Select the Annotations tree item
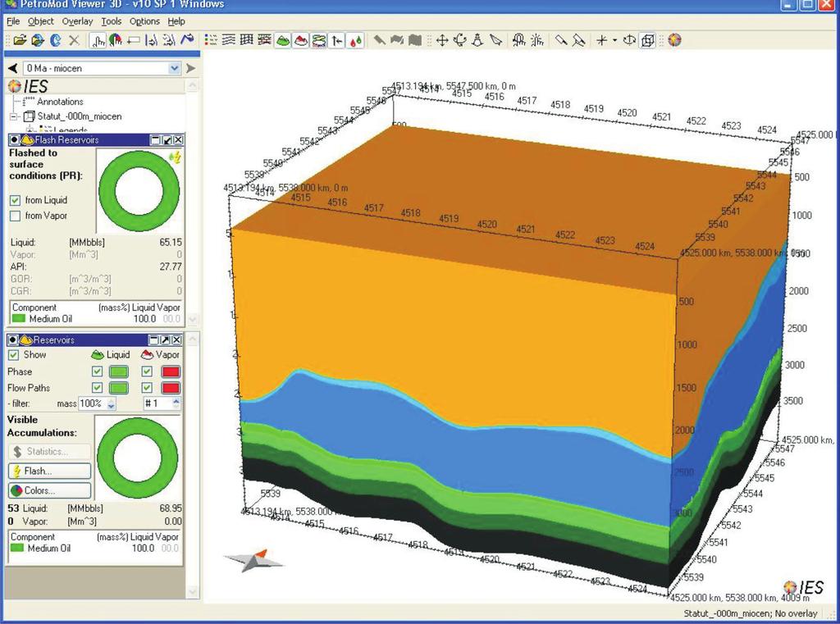The image size is (840, 624). coord(60,101)
